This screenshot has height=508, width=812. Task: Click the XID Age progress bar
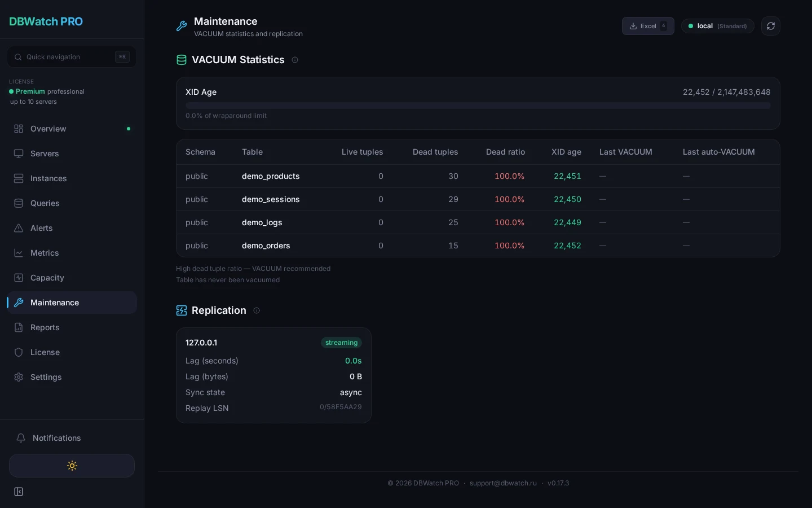point(478,106)
